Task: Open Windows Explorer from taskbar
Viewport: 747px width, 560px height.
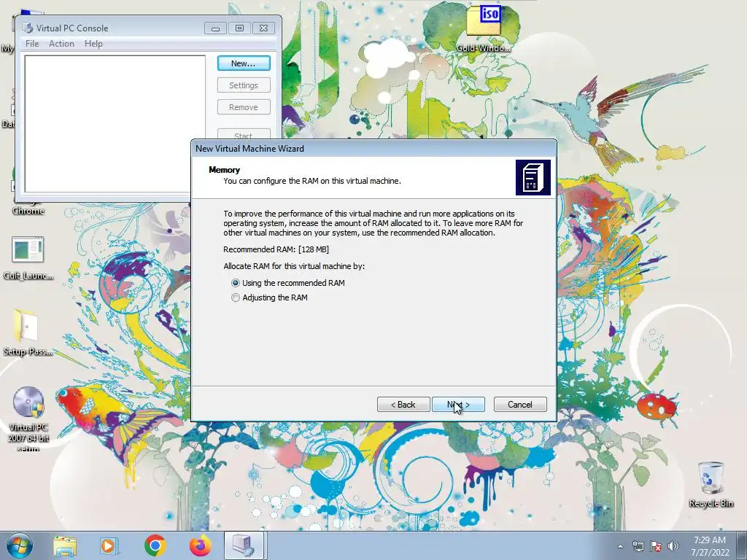Action: 65,545
